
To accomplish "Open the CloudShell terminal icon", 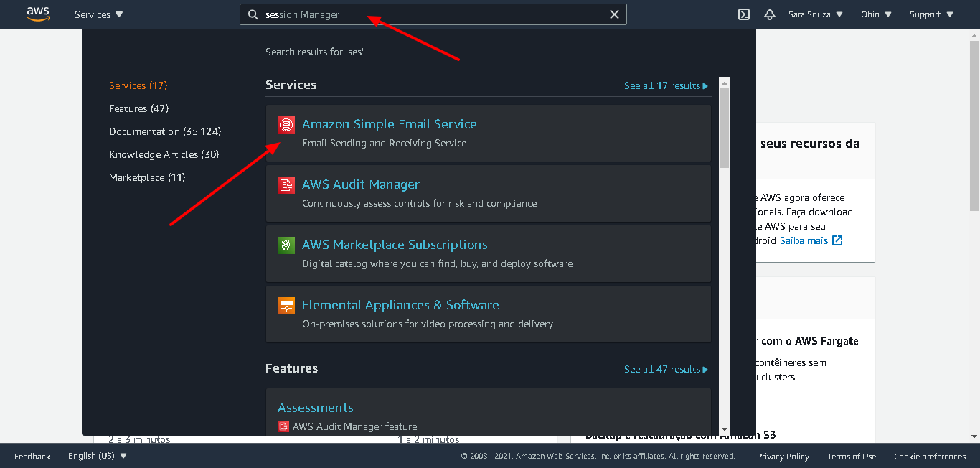I will [x=744, y=14].
